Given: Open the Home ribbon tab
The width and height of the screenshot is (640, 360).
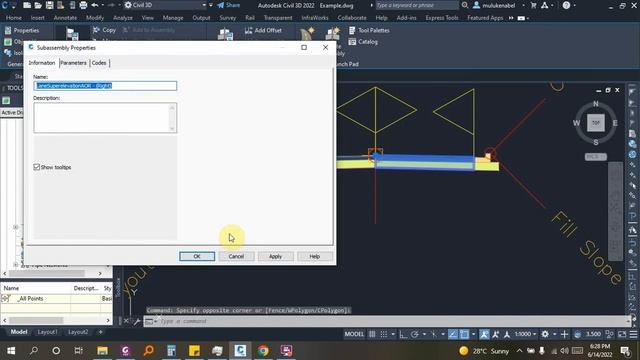Looking at the screenshot, I should [13, 18].
